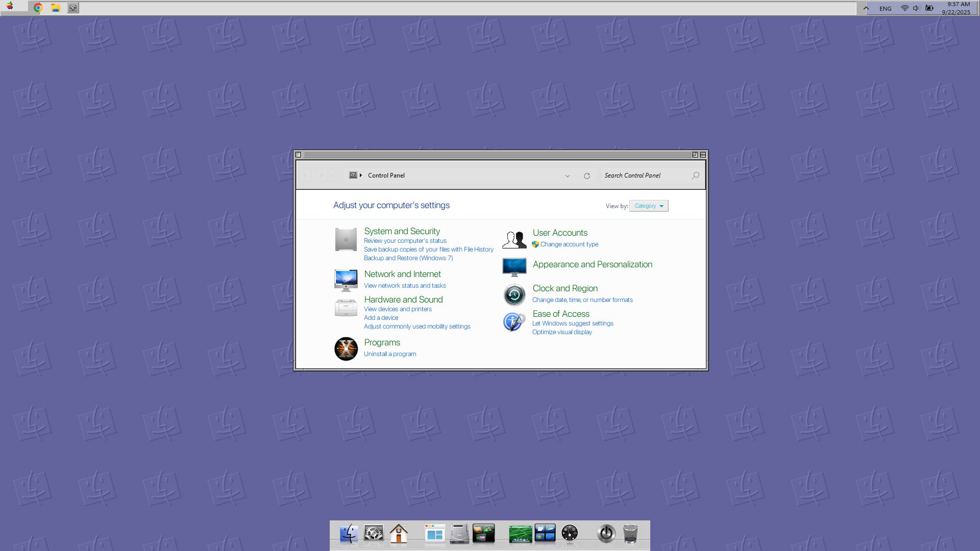
Task: Open the trash can in the dock
Action: click(630, 534)
